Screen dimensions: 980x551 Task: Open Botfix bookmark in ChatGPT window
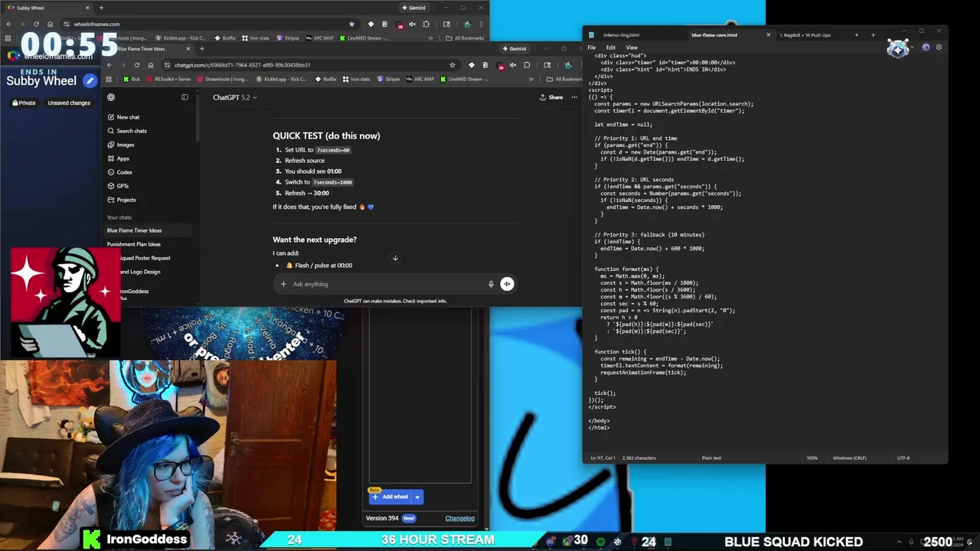click(325, 79)
